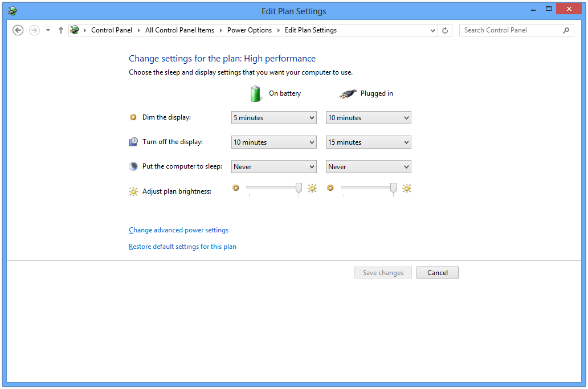Open Turn off display On battery dropdown

(x=273, y=142)
